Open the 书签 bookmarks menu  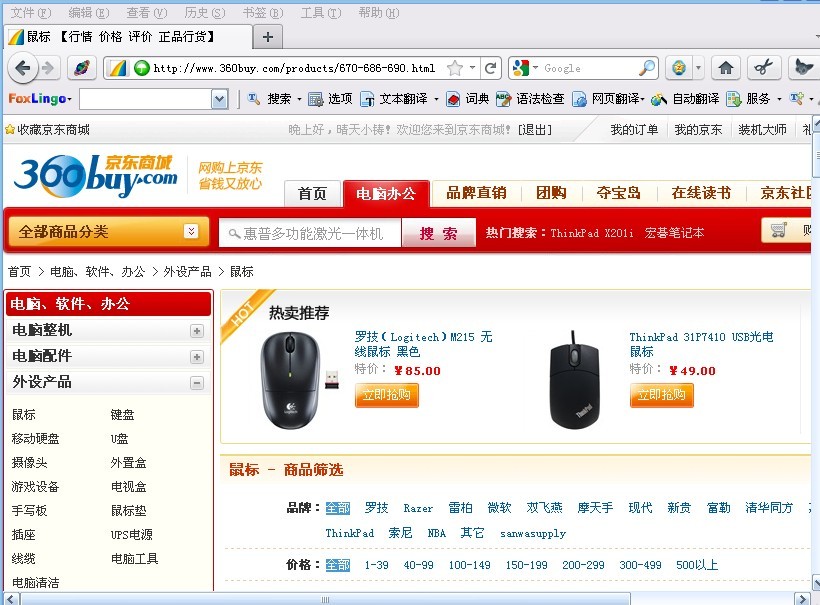click(263, 13)
